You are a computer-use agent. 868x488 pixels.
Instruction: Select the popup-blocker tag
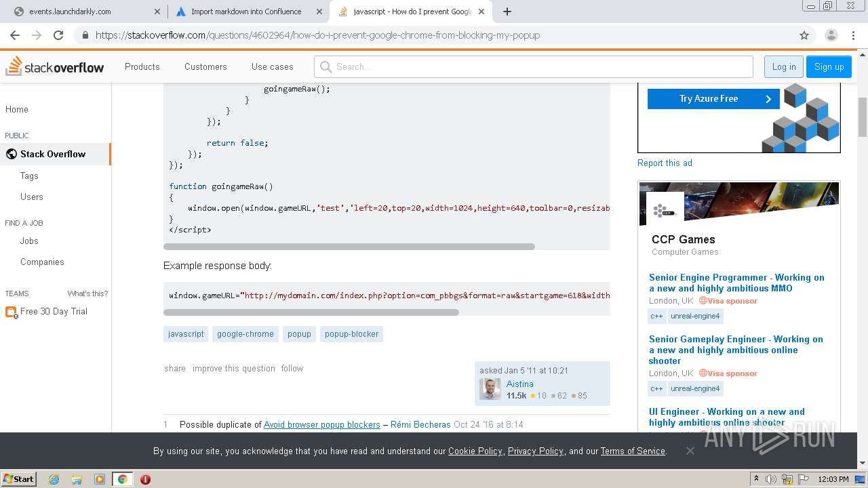click(351, 333)
